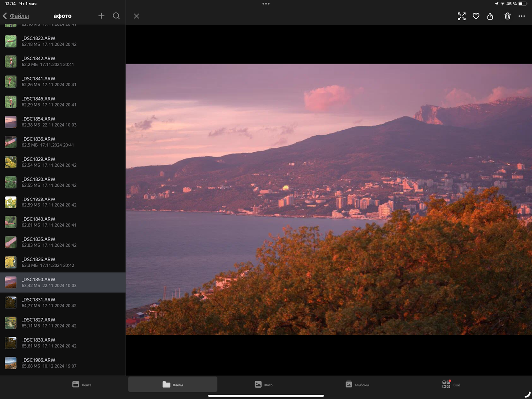Open file _DSC1822.ARW

63,41
